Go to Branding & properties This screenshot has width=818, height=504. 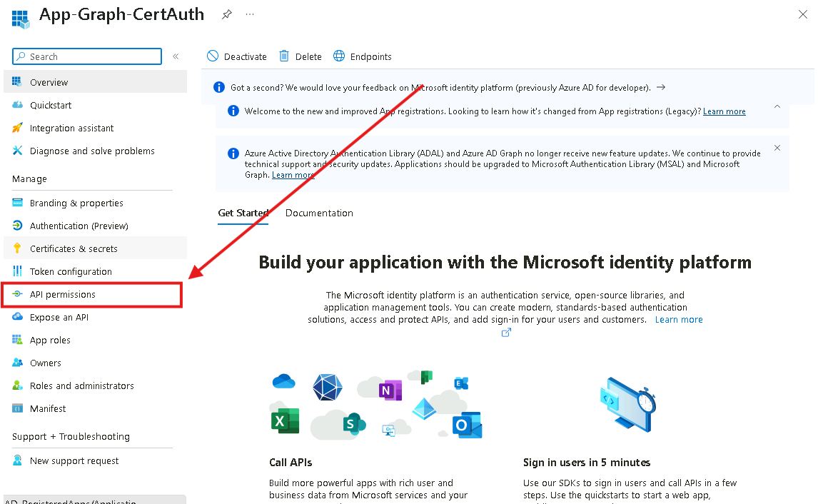(95, 203)
